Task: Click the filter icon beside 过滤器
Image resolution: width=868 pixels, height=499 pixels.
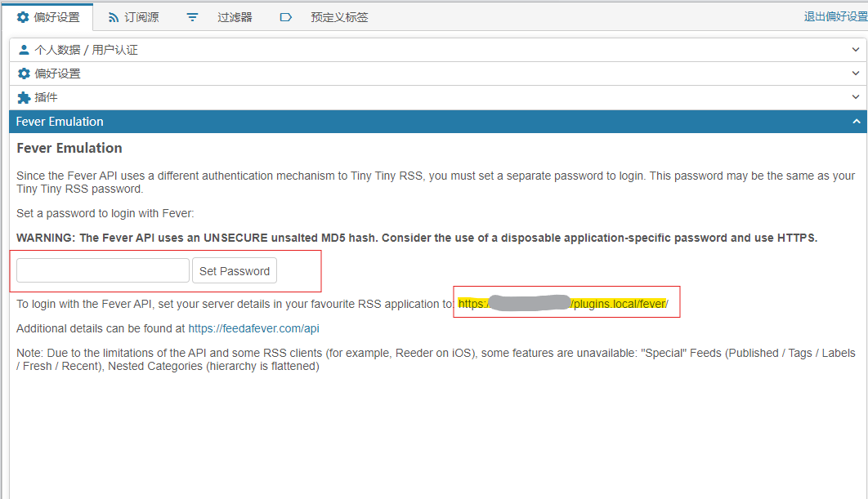Action: (x=192, y=17)
